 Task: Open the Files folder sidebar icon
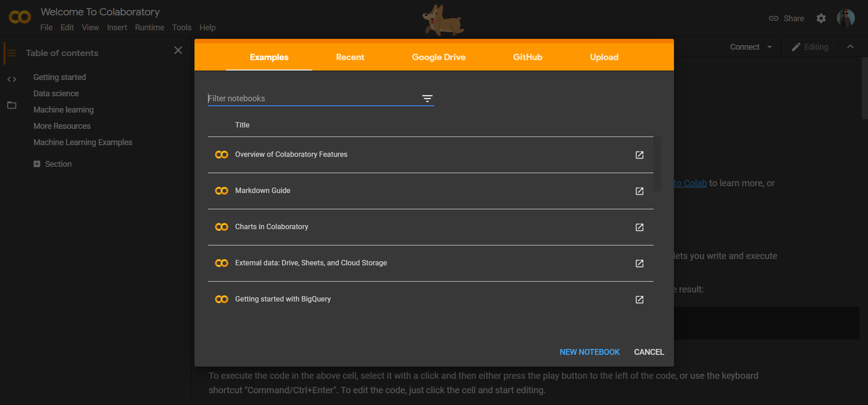pyautogui.click(x=12, y=105)
